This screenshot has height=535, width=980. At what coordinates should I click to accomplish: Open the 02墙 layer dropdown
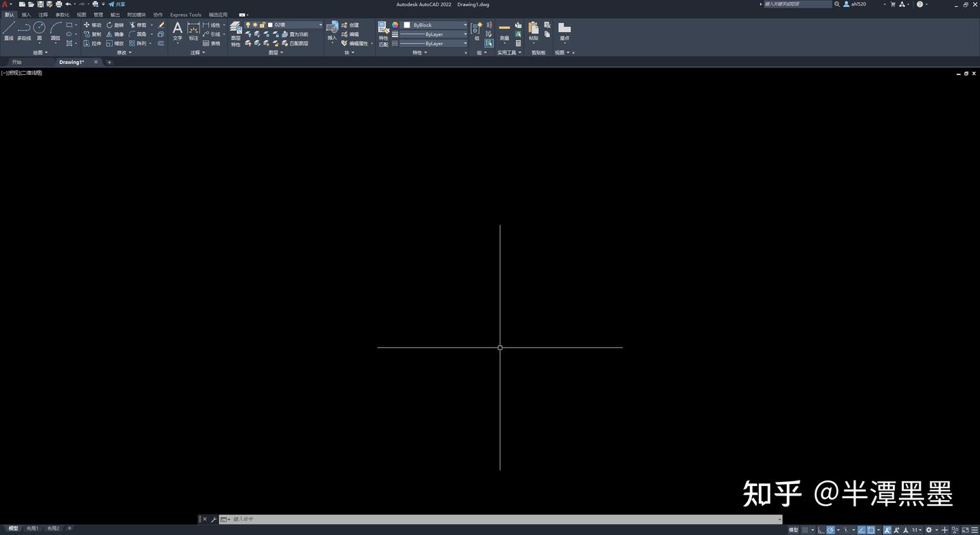coord(320,25)
